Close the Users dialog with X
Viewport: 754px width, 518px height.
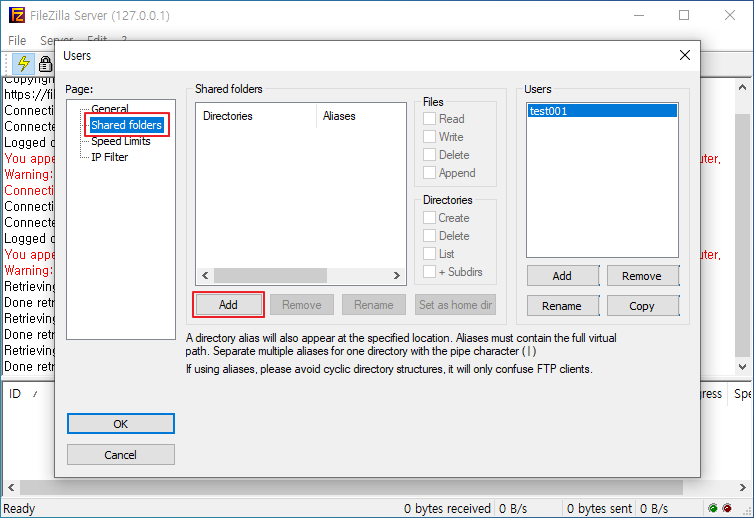click(x=685, y=55)
